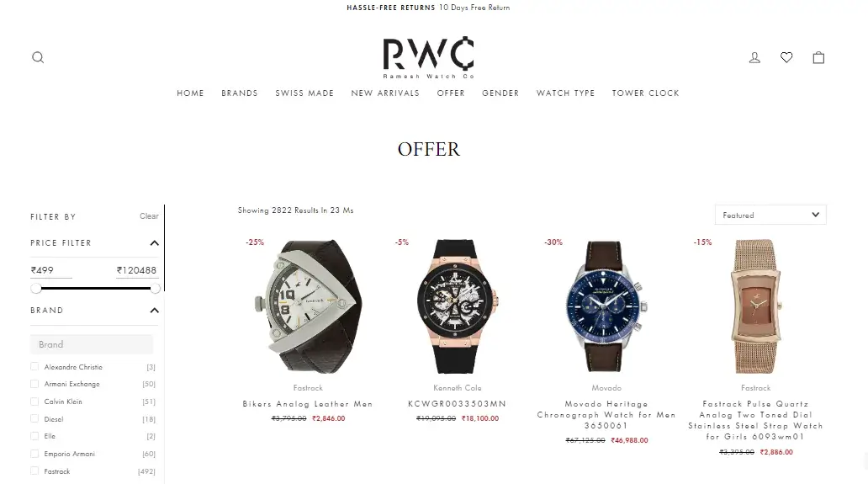Tick the Armani Exchange brand checkbox
Screen dimensions: 868x484
click(x=34, y=383)
